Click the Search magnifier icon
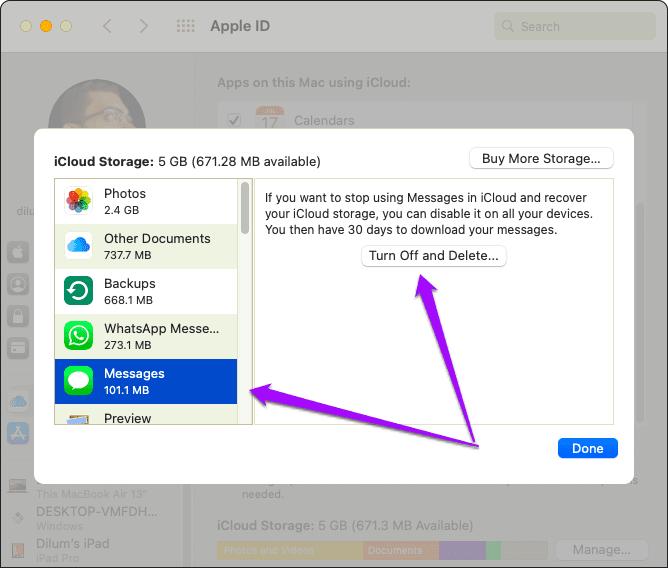 507,26
